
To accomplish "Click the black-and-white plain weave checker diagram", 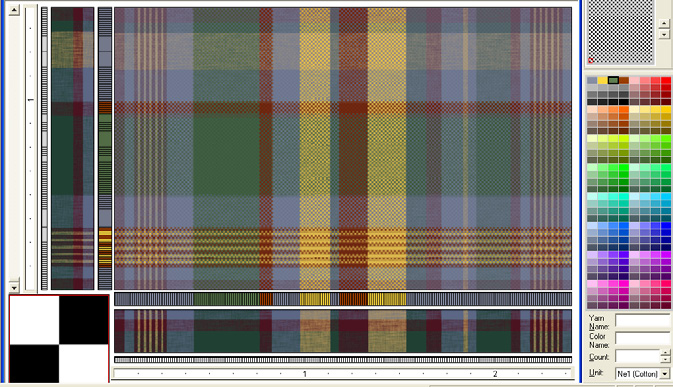I will (59, 339).
